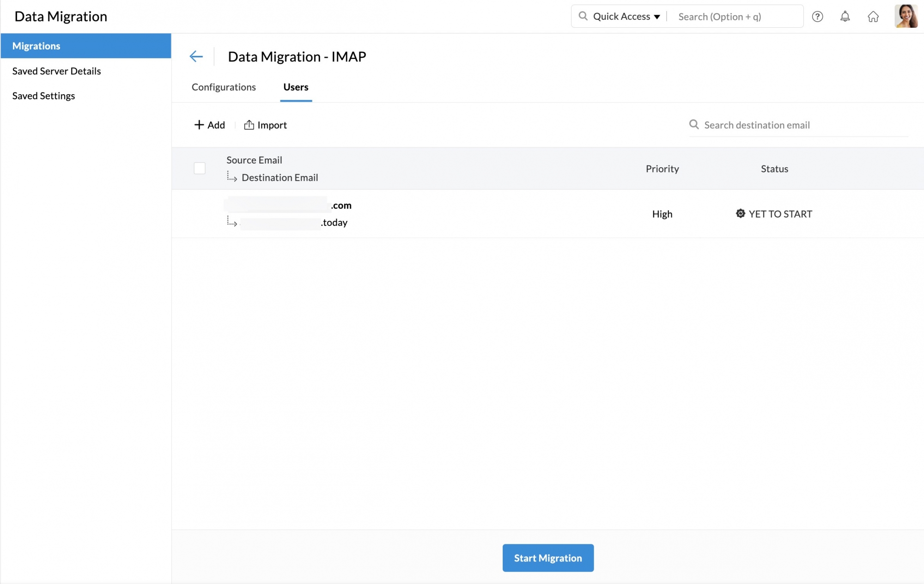The width and height of the screenshot is (924, 584).
Task: Click the back arrow next to Data Migration - IMAP
Action: point(196,56)
